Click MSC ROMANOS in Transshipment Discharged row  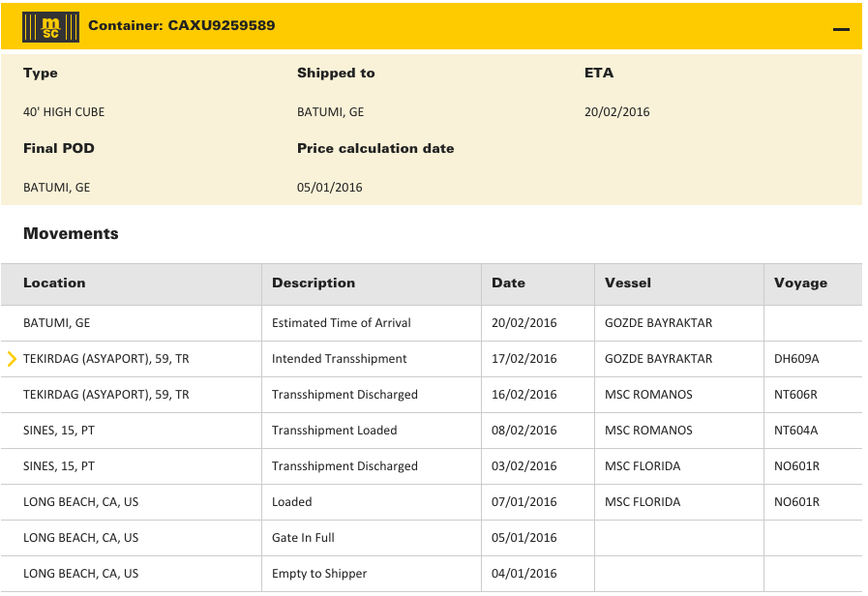pos(648,395)
